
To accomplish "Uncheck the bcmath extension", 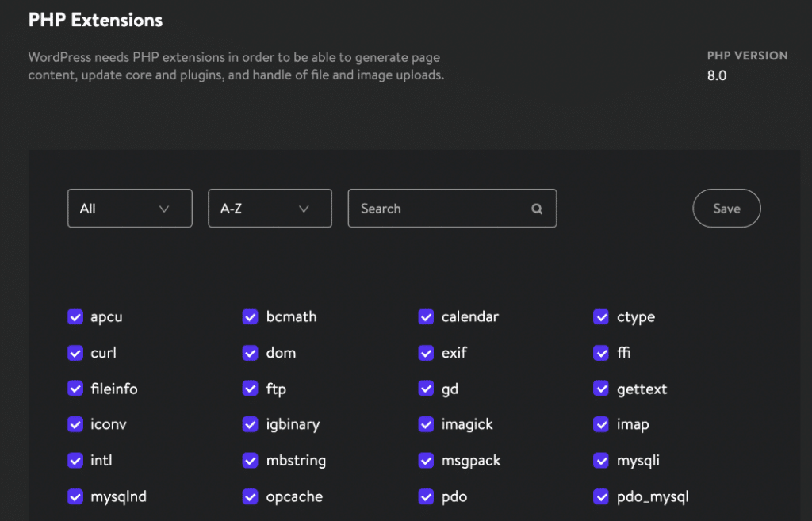I will coord(251,316).
